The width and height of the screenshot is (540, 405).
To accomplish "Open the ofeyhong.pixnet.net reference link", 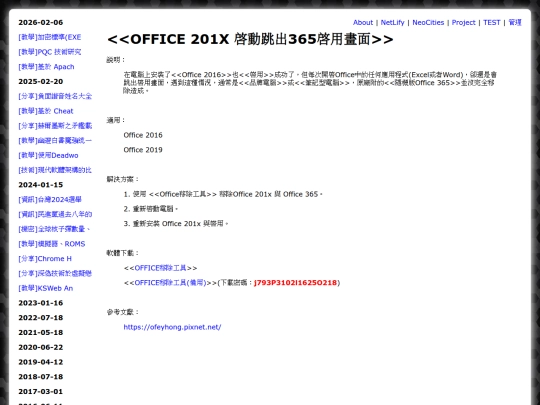I will (172, 327).
